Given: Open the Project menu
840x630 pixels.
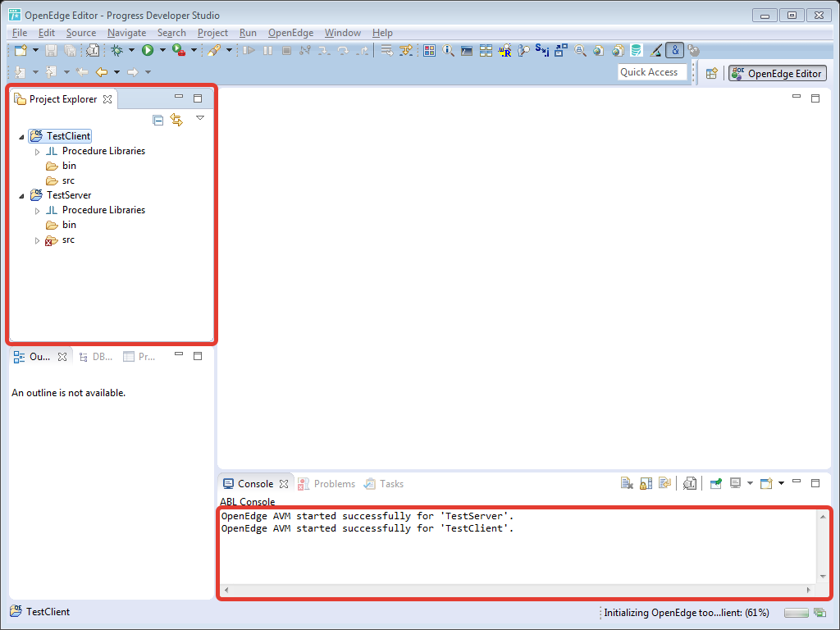Looking at the screenshot, I should coord(212,33).
